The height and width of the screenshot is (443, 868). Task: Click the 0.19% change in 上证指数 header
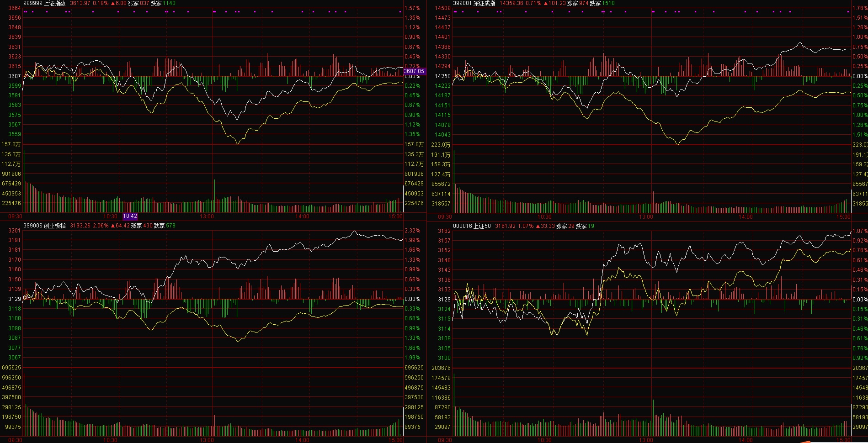[101, 3]
